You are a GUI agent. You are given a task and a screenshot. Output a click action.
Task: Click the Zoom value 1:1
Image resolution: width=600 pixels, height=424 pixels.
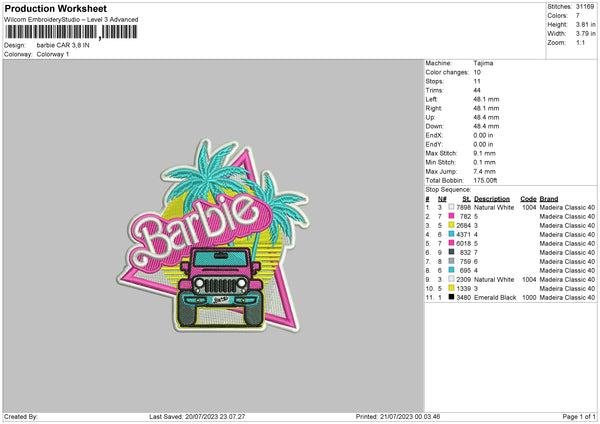click(x=580, y=42)
